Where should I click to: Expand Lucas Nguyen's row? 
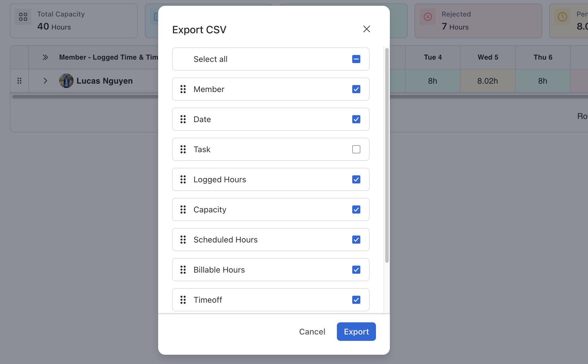pos(45,81)
